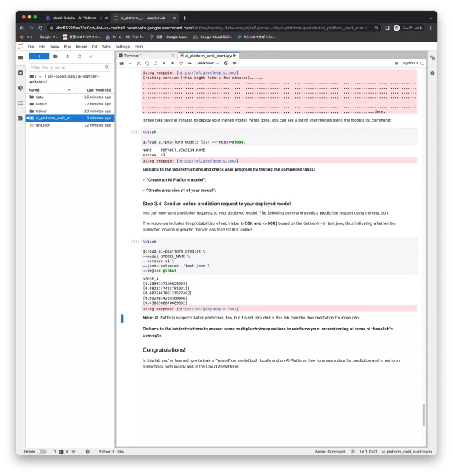
Task: Click the Filter files by name field
Action: (70, 67)
